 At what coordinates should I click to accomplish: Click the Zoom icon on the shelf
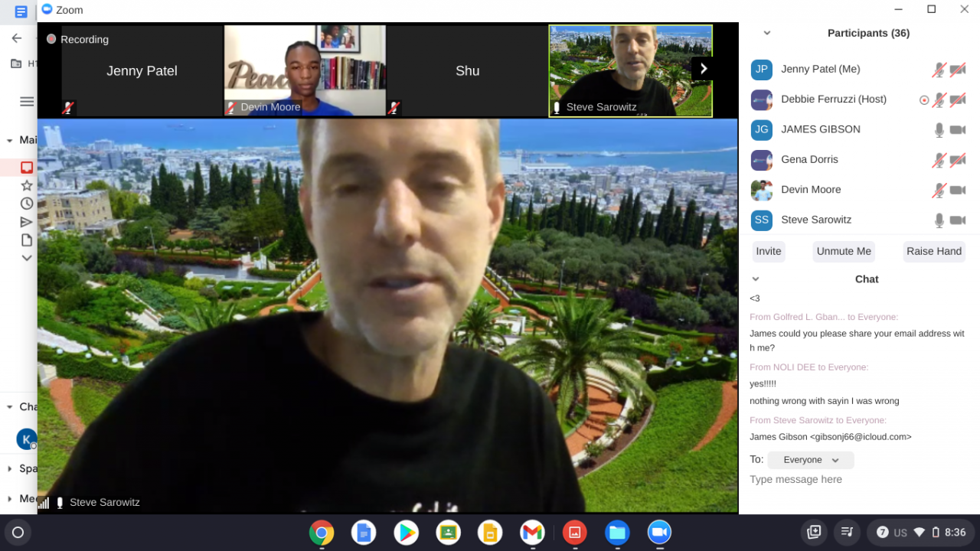coord(659,532)
